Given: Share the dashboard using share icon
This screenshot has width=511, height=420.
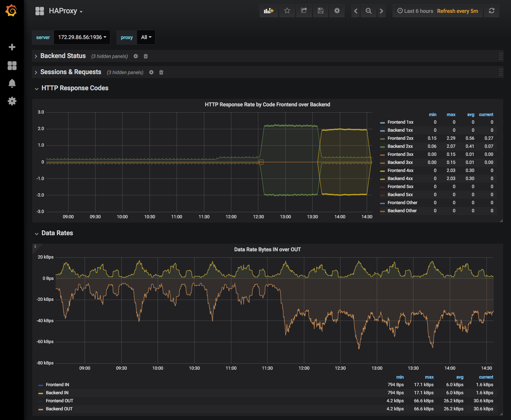Looking at the screenshot, I should pyautogui.click(x=304, y=11).
